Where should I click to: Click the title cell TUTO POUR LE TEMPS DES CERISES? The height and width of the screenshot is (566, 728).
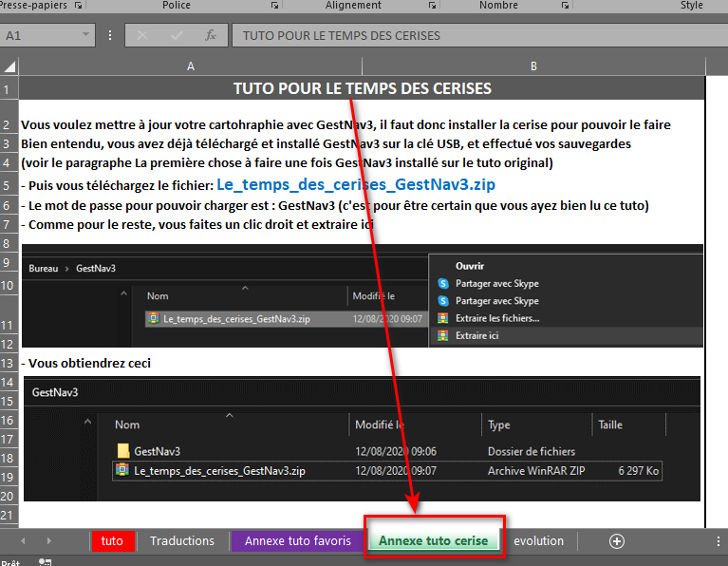pos(363,88)
